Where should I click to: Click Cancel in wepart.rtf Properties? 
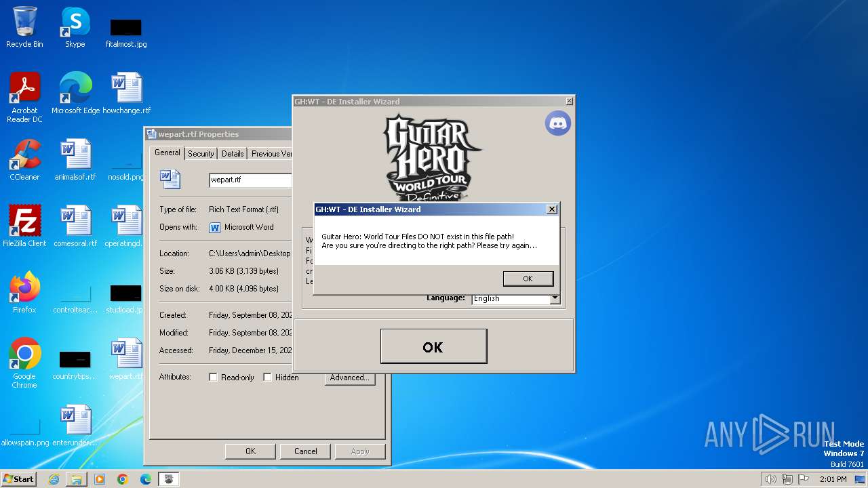[305, 451]
